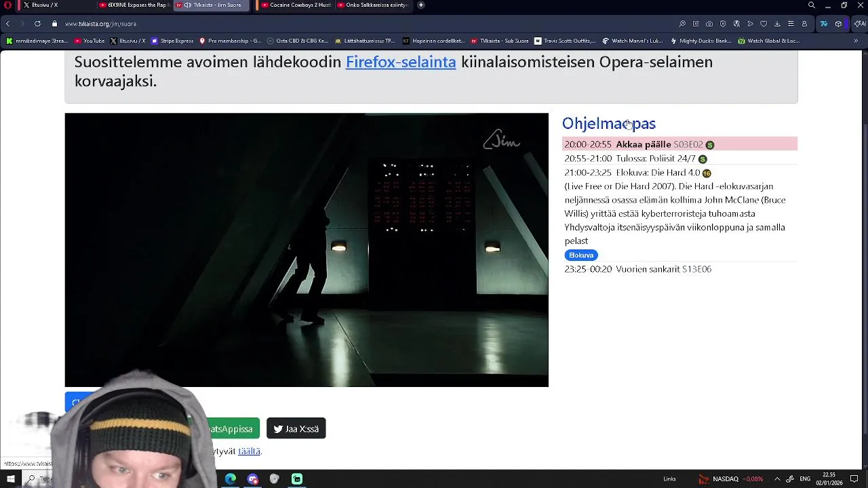Add page to bookmarks with heart icon

764,24
